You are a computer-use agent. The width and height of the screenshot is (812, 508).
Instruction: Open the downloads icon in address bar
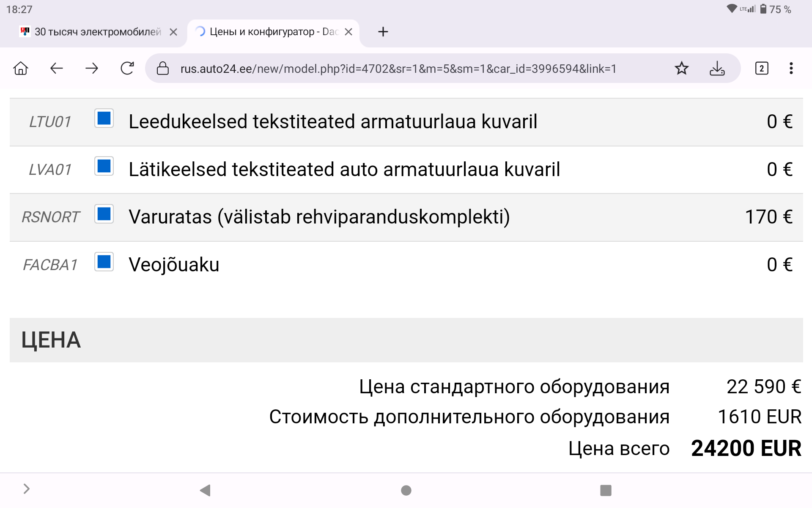[717, 68]
